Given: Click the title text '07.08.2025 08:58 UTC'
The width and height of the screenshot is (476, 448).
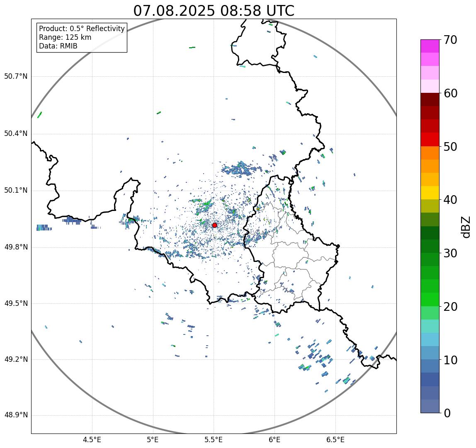Looking at the screenshot, I should (214, 11).
